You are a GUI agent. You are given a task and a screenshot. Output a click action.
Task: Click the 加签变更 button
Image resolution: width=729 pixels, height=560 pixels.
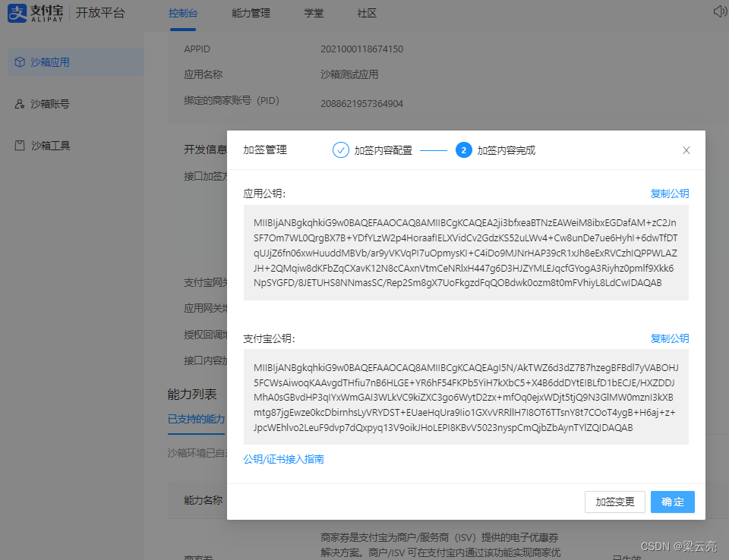tap(614, 502)
